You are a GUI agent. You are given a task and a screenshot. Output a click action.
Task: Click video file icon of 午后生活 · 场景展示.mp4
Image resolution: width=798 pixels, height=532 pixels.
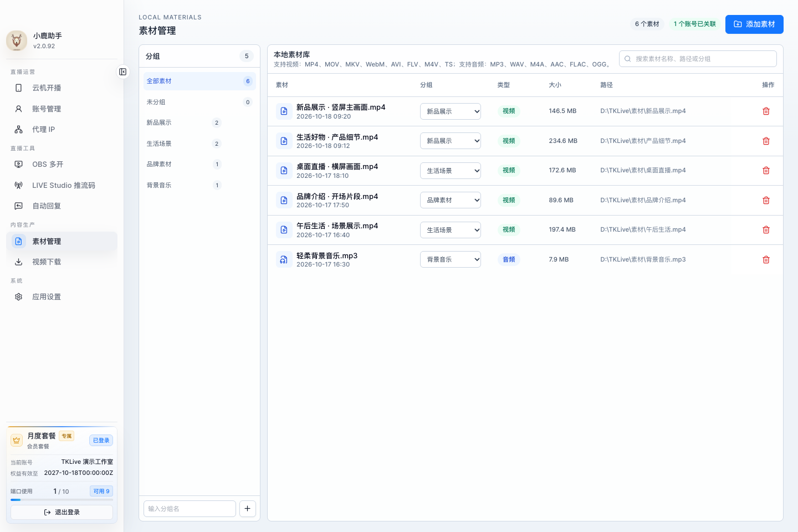click(284, 230)
